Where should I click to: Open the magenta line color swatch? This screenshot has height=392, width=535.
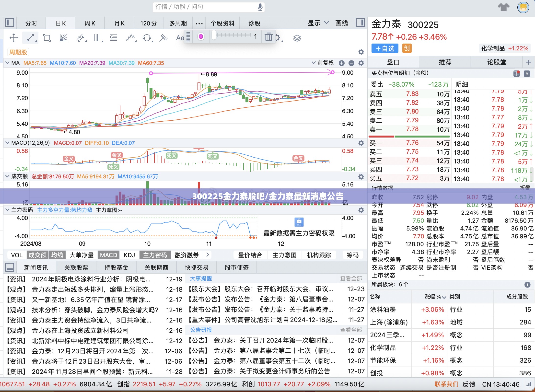click(x=201, y=37)
